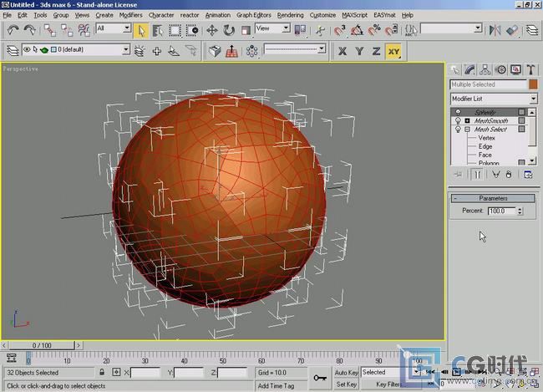Select the Scale tool
Viewport: 543px width, 392px height.
246,30
